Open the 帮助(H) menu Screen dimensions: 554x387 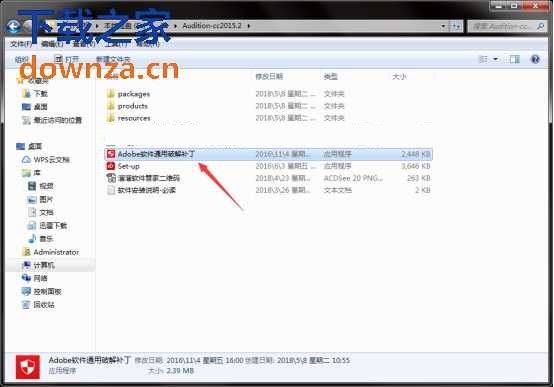click(148, 44)
